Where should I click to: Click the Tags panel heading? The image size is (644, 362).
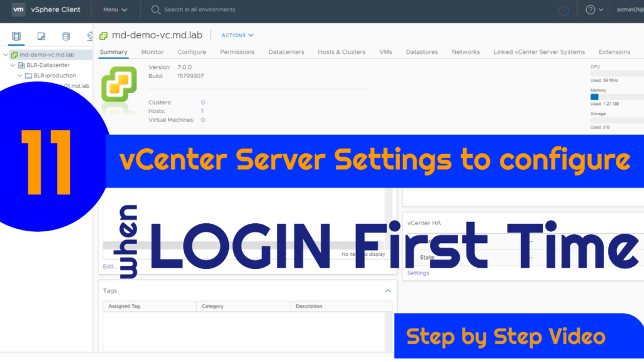pyautogui.click(x=110, y=290)
